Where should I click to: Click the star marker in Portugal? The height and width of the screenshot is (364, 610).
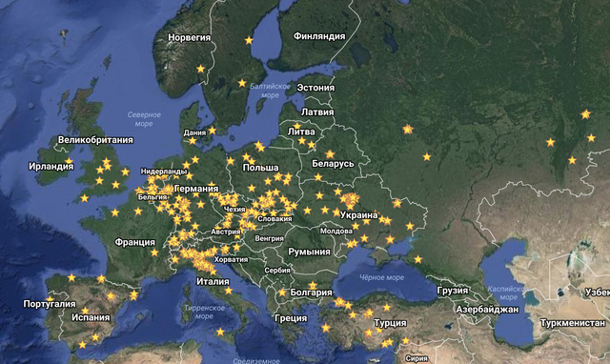(50, 299)
